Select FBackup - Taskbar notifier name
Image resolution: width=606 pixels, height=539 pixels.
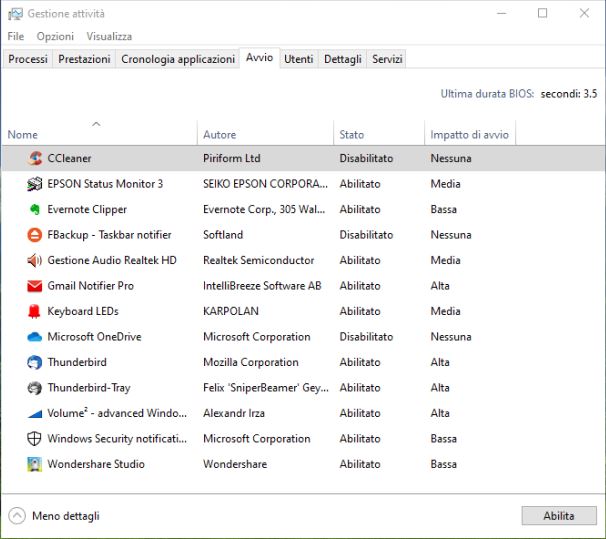pos(109,235)
